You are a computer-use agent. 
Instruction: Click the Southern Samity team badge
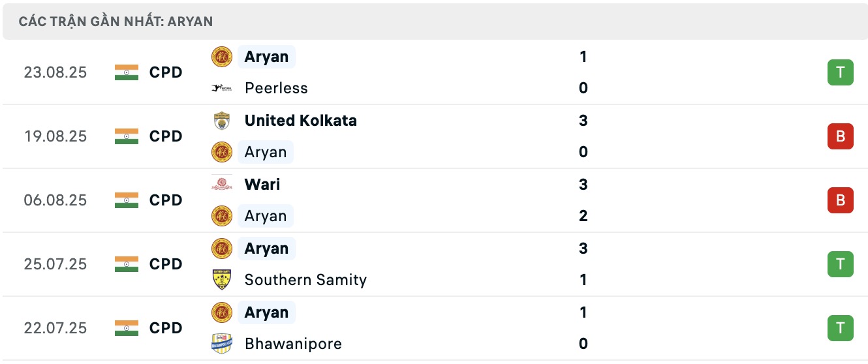click(222, 280)
